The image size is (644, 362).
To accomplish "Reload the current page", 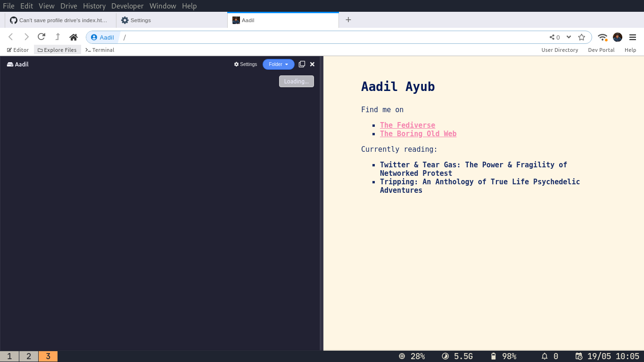I will (x=41, y=37).
